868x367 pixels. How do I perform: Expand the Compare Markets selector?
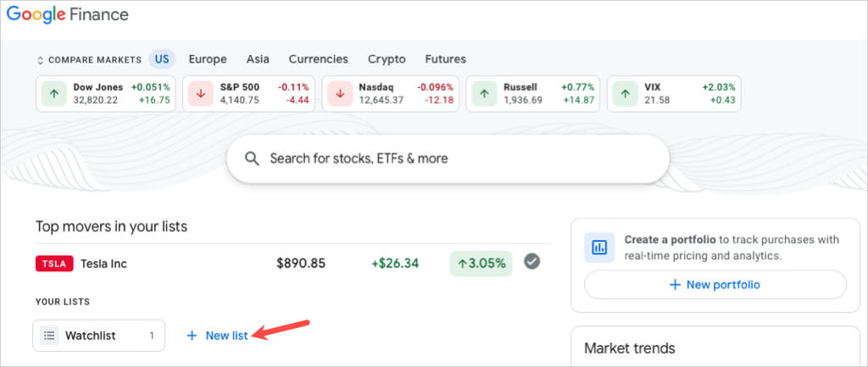pyautogui.click(x=88, y=60)
